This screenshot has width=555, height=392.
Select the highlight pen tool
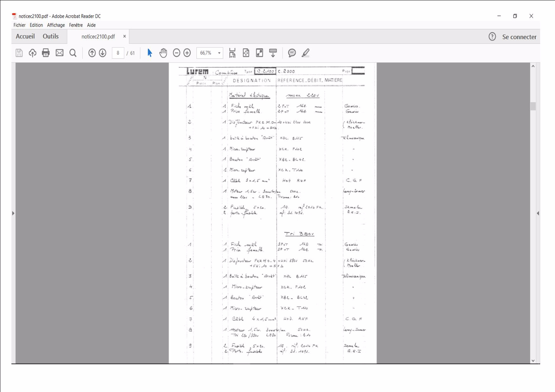306,53
